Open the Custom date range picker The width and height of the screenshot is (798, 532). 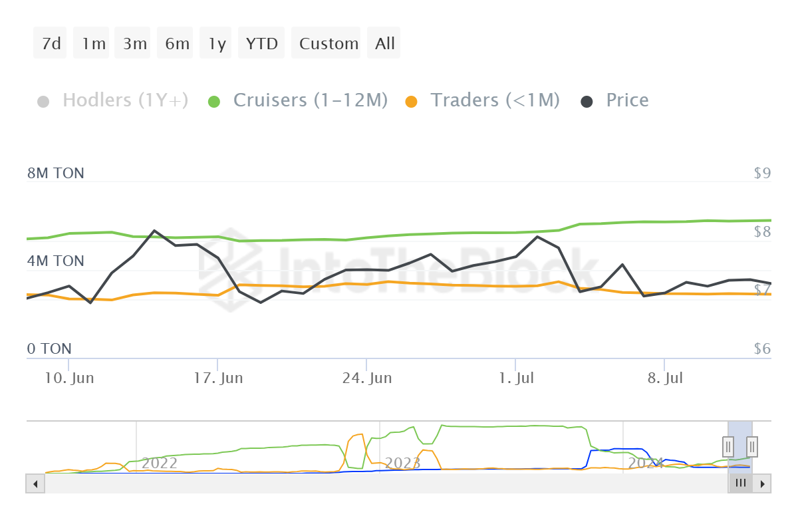[329, 44]
